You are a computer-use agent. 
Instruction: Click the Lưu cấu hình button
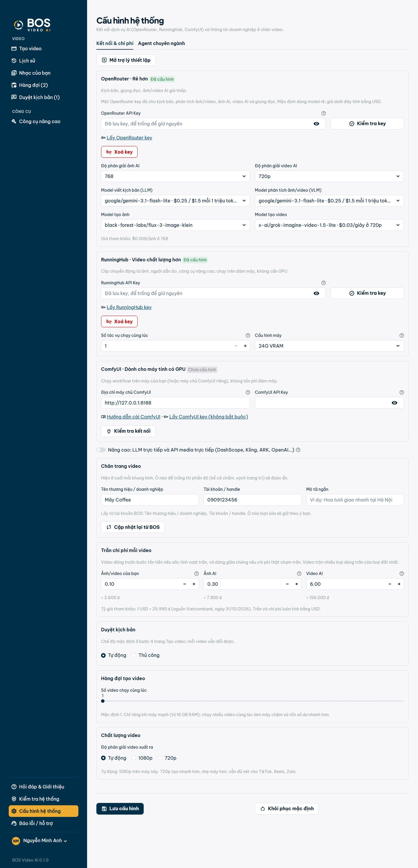click(120, 809)
